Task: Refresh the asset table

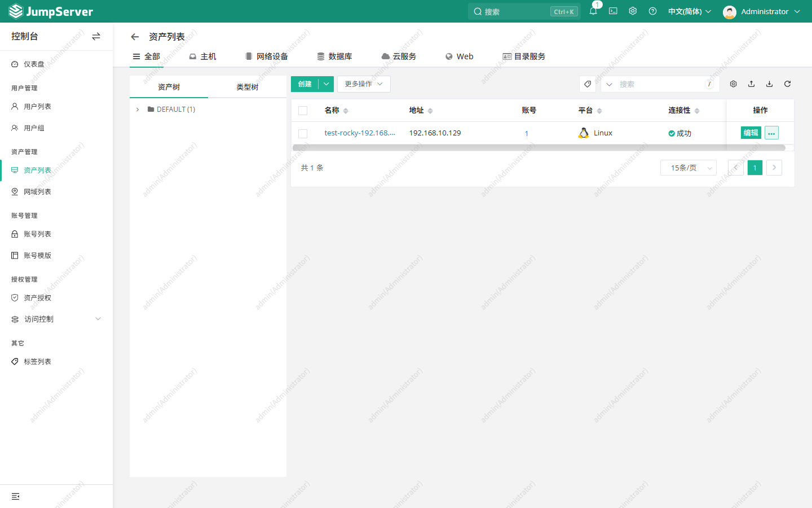Action: [x=787, y=84]
